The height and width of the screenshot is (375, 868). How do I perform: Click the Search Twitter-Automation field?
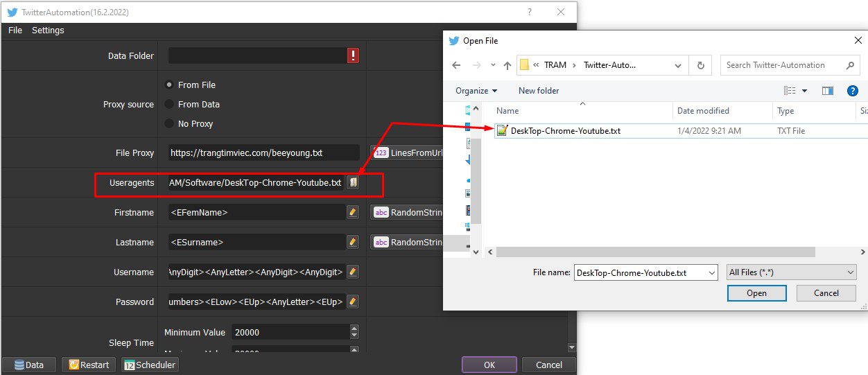coord(783,65)
